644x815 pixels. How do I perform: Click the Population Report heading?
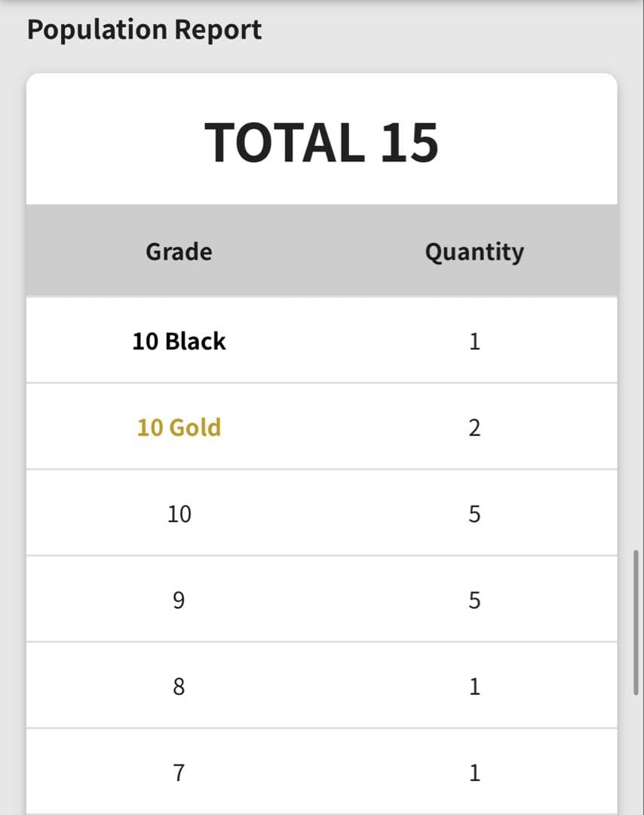click(x=144, y=30)
